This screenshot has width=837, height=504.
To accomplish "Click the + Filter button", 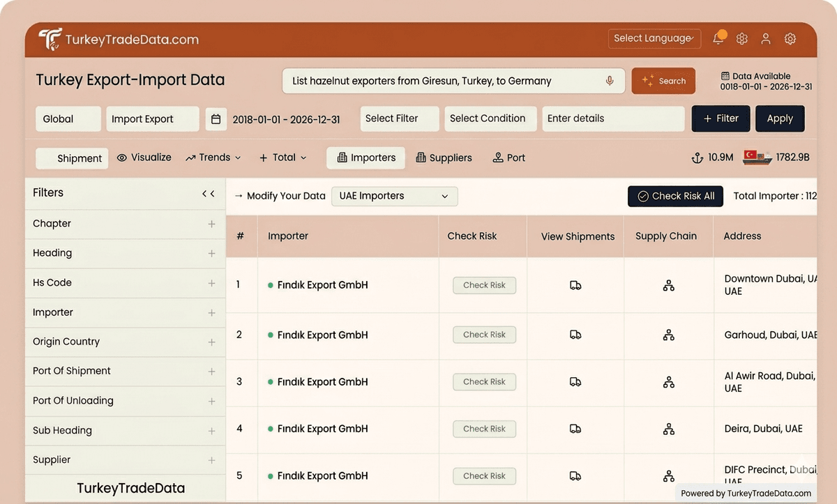I will coord(721,119).
